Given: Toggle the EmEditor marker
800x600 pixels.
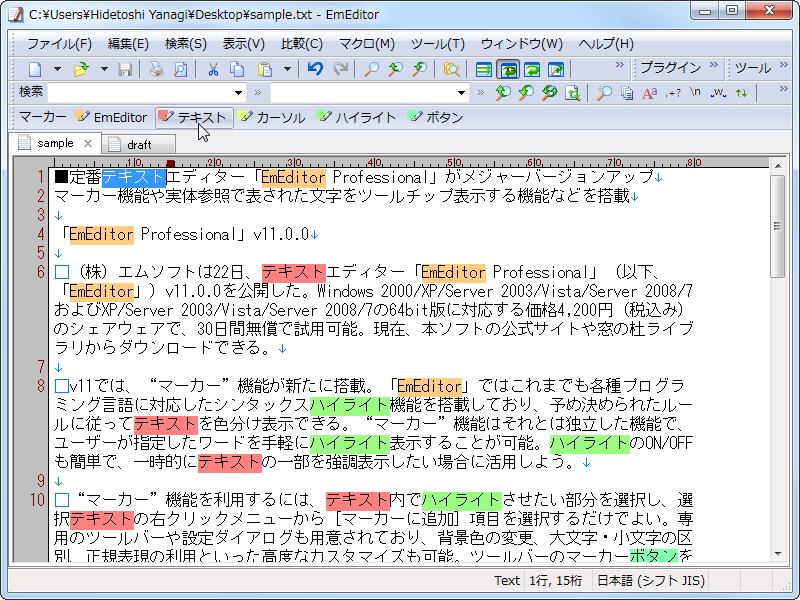Looking at the screenshot, I should 111,117.
